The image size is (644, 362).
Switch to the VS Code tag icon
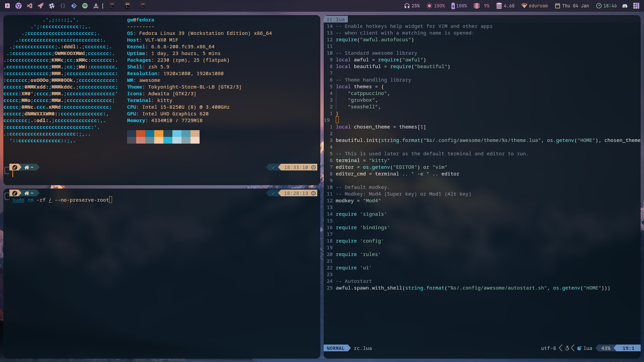point(30,6)
